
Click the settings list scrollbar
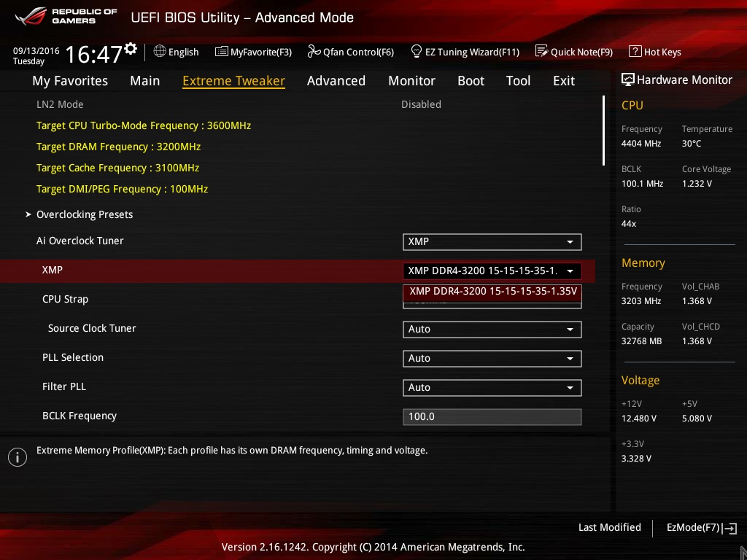(x=603, y=131)
